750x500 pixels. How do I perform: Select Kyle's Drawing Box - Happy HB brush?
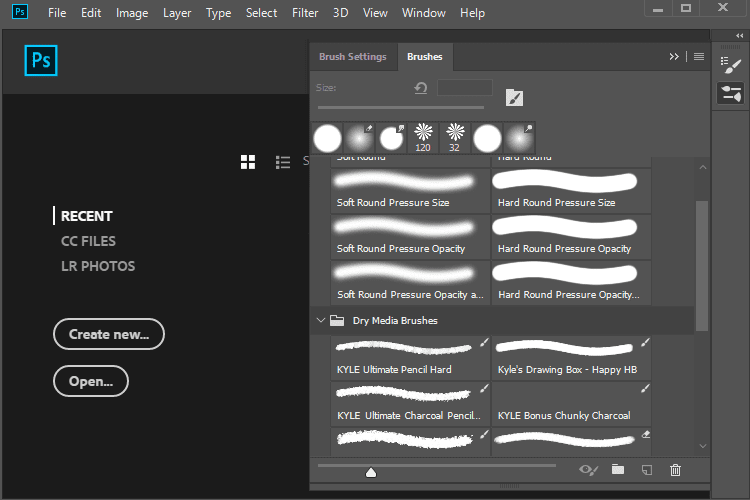tap(571, 357)
